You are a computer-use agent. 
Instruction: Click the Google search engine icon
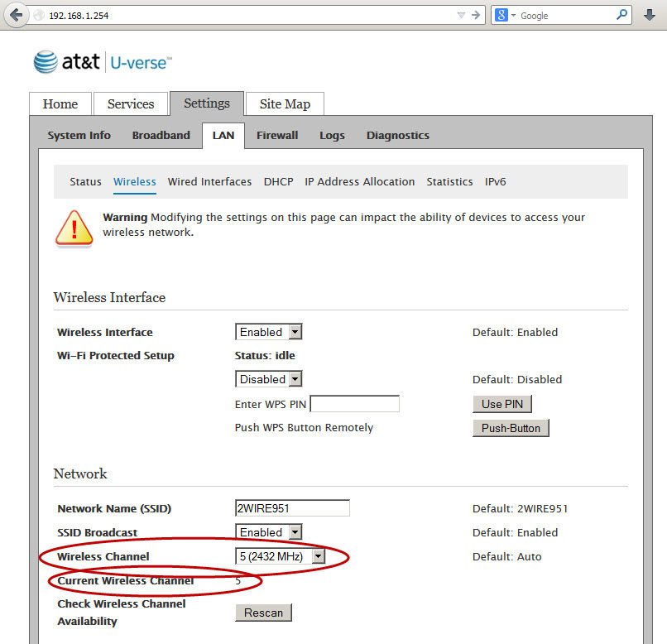point(500,14)
